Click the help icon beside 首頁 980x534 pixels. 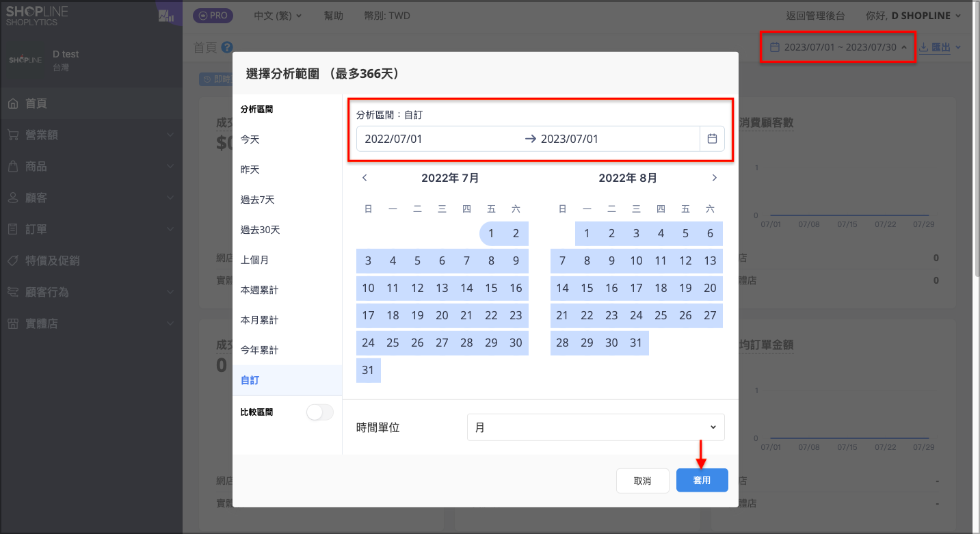[x=227, y=47]
